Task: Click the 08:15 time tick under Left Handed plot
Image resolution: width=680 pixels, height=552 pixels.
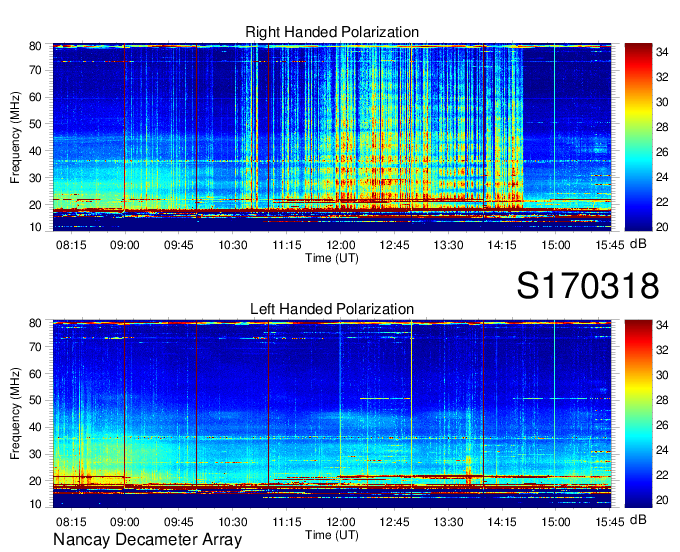Action: [x=71, y=522]
